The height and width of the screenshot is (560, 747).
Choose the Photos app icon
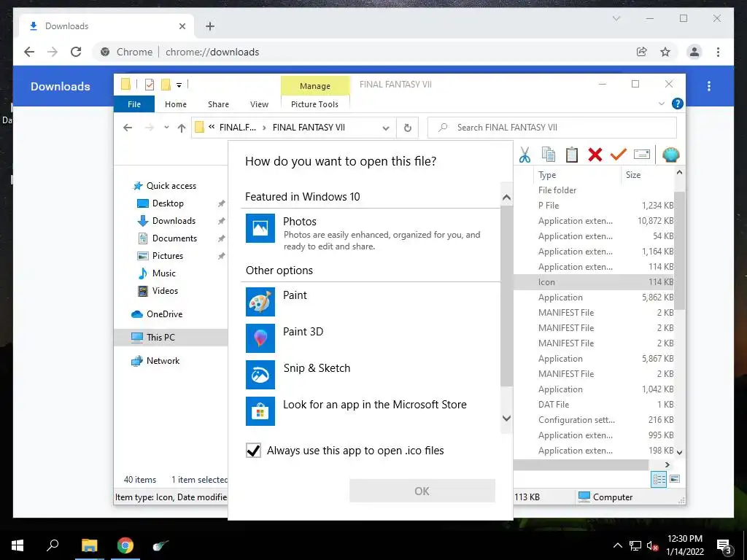coord(260,228)
